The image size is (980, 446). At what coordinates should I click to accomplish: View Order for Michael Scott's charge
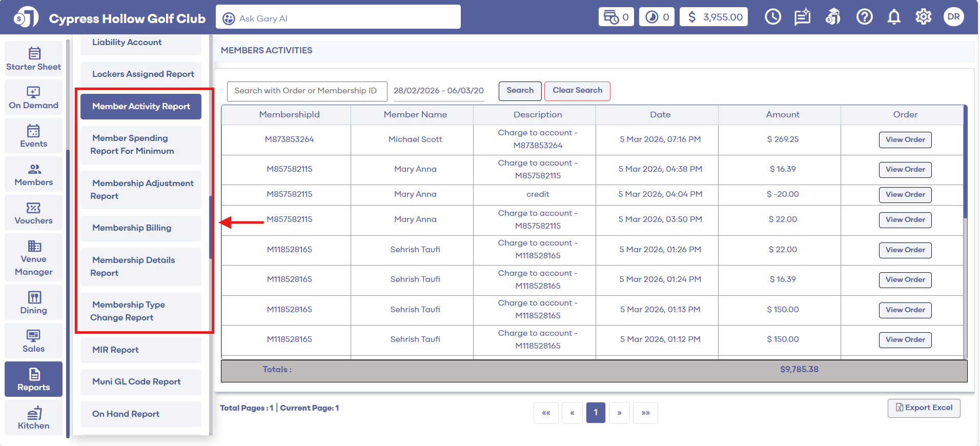(905, 140)
